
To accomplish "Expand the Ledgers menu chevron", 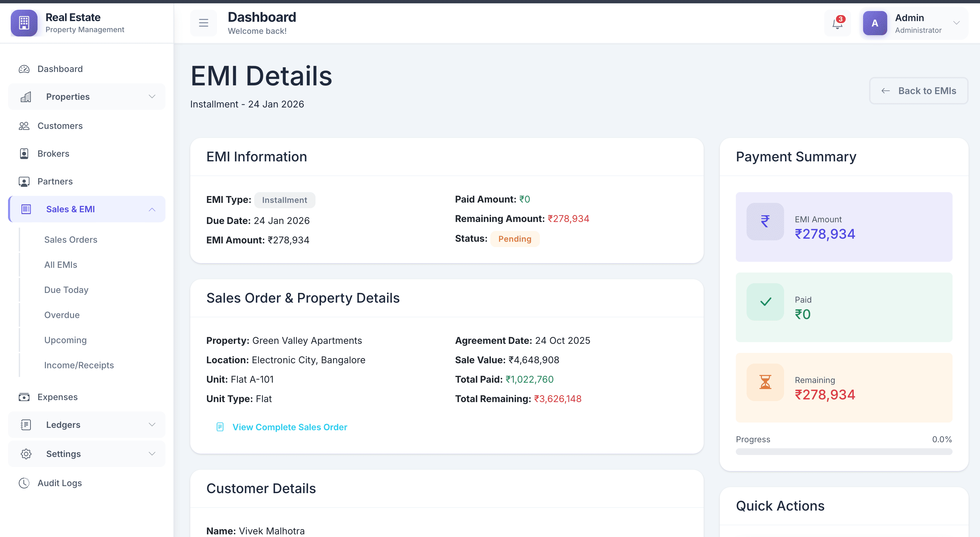I will click(152, 425).
